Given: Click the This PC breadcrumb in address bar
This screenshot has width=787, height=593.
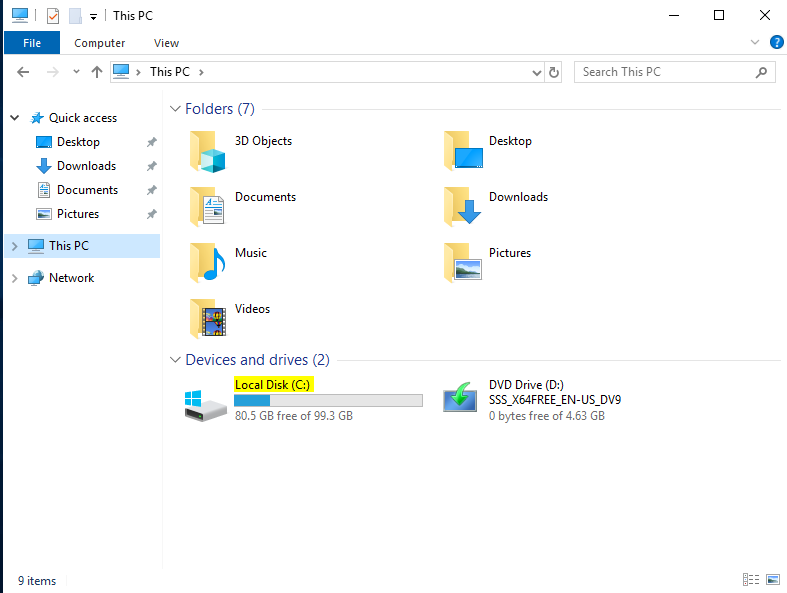Looking at the screenshot, I should 170,72.
